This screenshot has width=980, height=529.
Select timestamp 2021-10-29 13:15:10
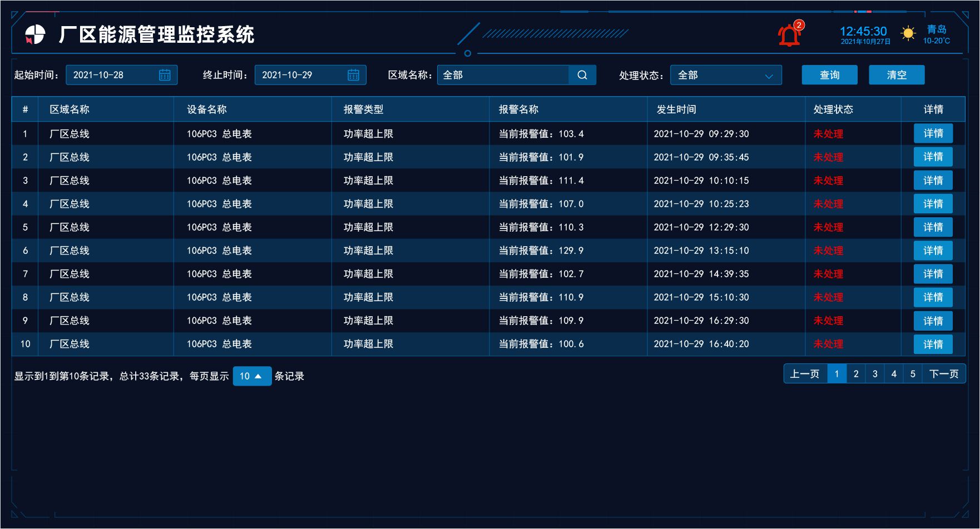pos(701,251)
